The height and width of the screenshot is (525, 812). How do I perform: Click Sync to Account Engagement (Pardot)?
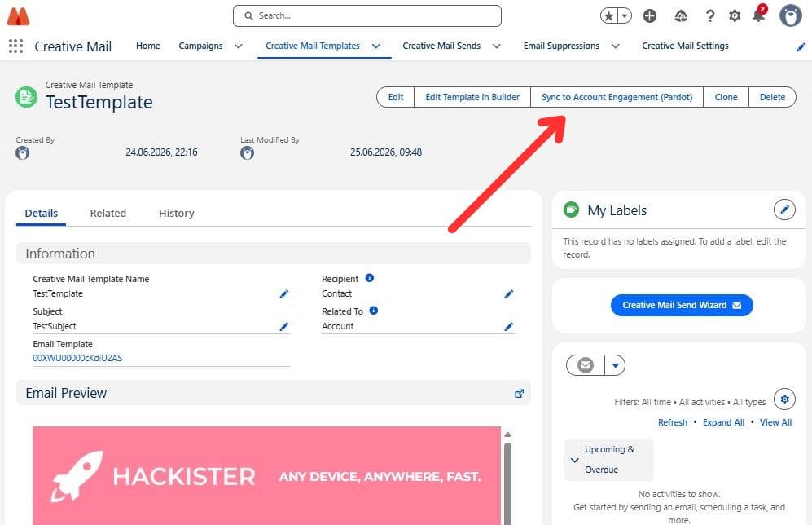617,97
